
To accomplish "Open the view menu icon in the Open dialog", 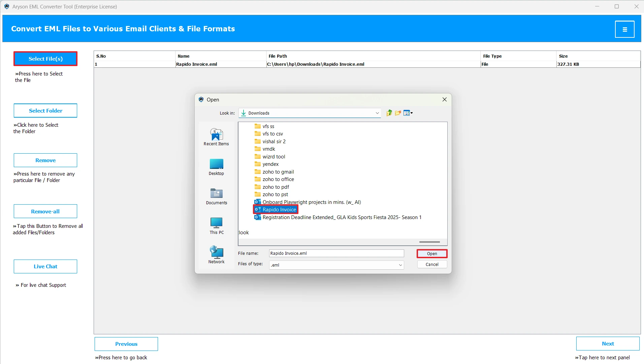I will (408, 113).
